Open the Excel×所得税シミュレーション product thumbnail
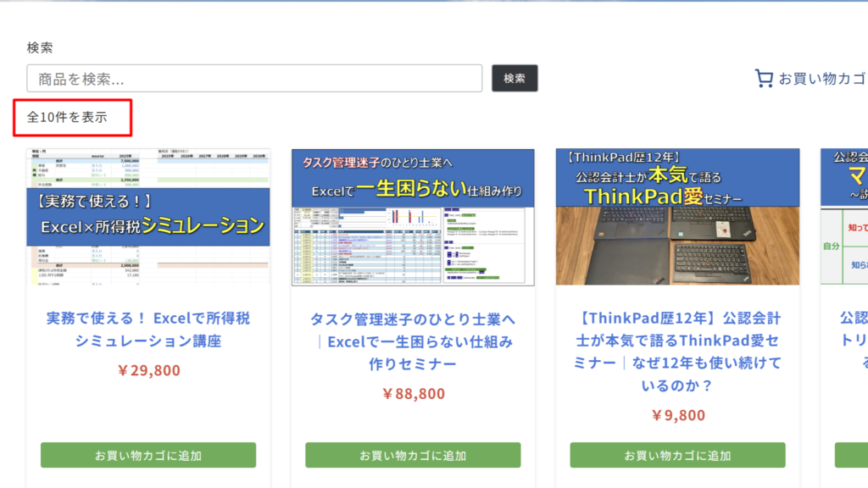 [x=148, y=217]
